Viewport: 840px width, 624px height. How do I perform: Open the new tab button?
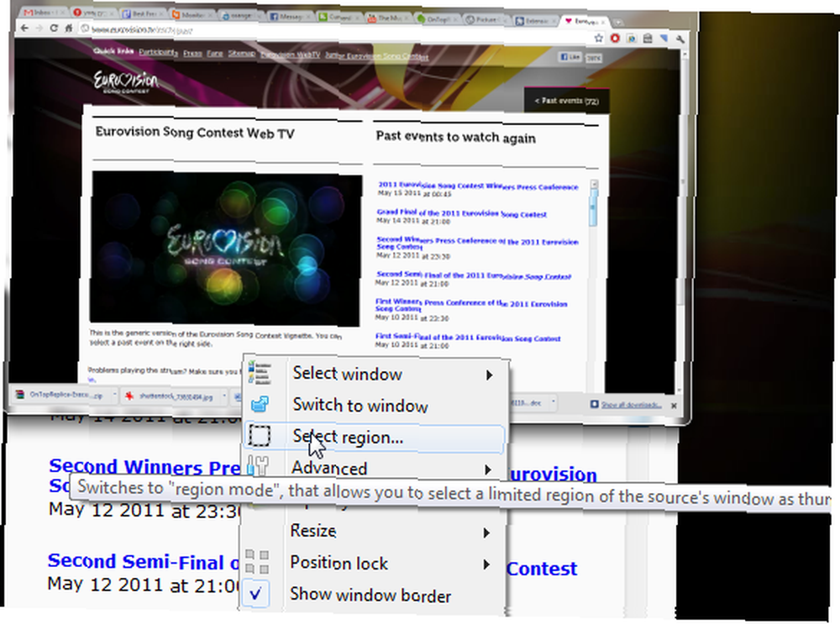[x=618, y=23]
